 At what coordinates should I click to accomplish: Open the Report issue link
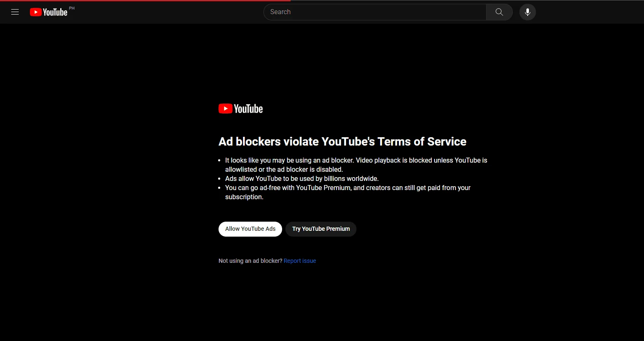[x=300, y=261]
